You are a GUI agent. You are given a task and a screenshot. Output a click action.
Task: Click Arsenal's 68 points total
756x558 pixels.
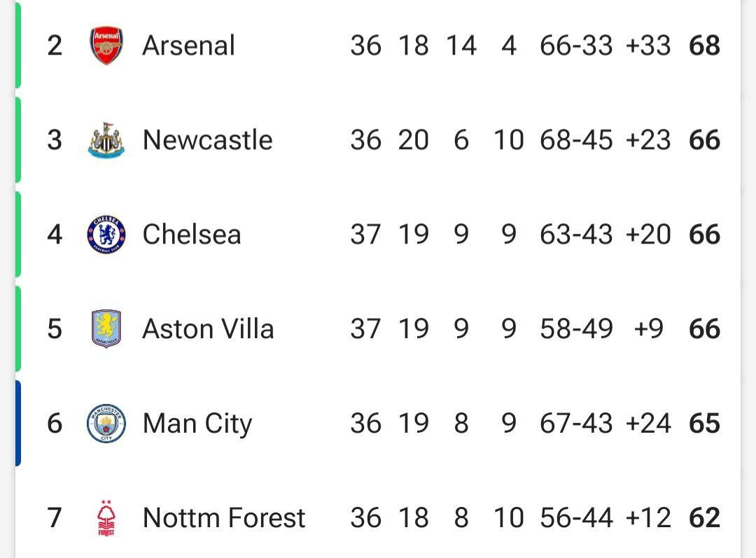(x=704, y=46)
